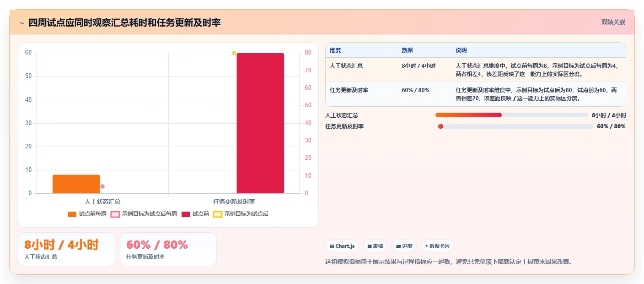644x284 pixels.
Task: Click the 任务更新及时率 chart axis label
Action: tap(234, 202)
